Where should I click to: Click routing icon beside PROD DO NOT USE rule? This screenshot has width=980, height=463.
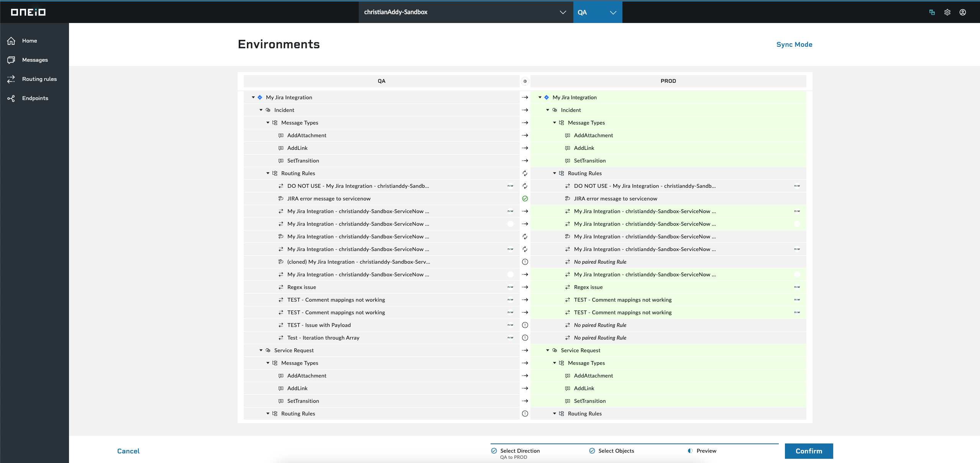click(x=568, y=186)
